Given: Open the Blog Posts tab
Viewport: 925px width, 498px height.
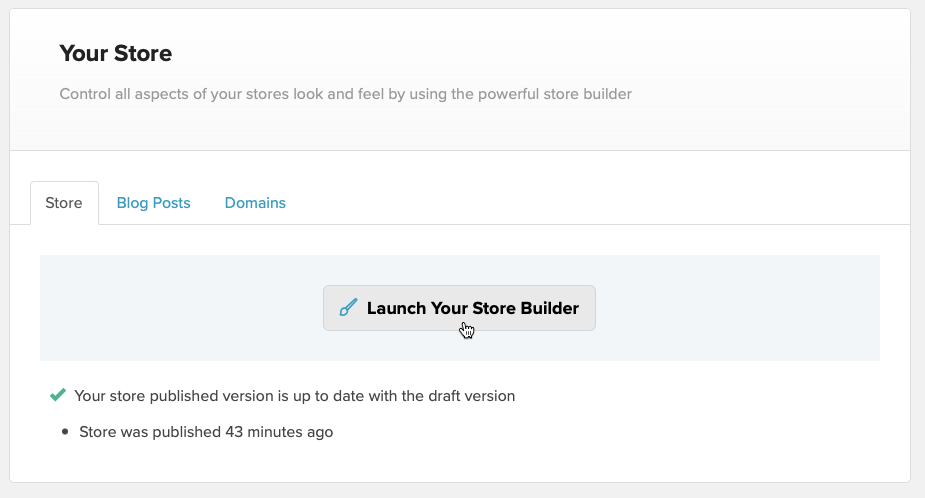Looking at the screenshot, I should [x=153, y=203].
